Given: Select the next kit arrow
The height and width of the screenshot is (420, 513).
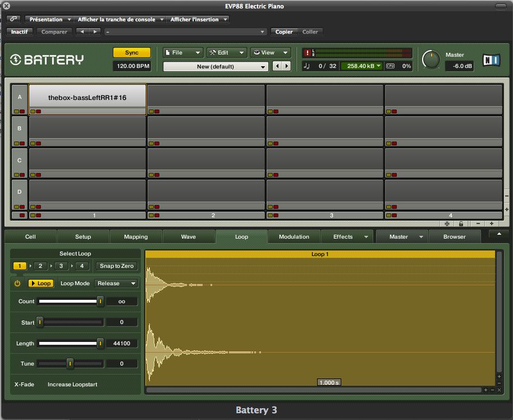Looking at the screenshot, I should click(287, 66).
